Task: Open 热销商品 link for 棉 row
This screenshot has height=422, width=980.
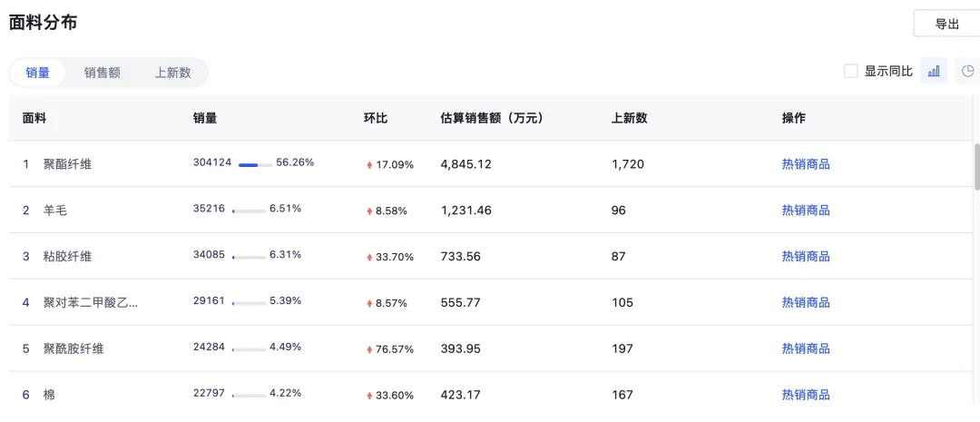Action: (806, 395)
